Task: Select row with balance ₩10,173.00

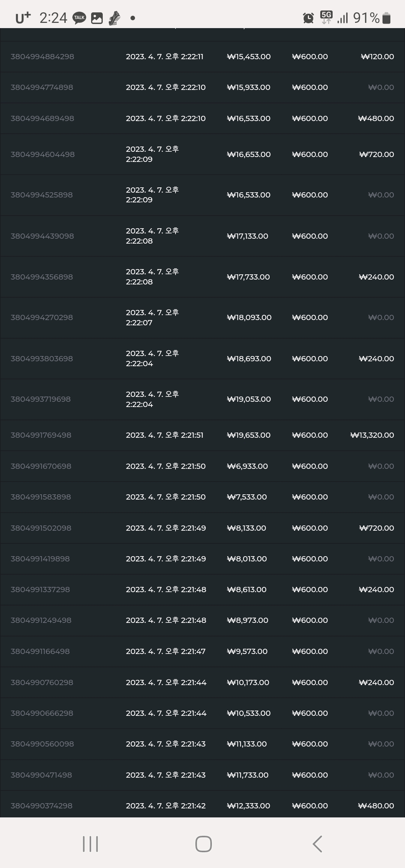Action: pos(202,682)
